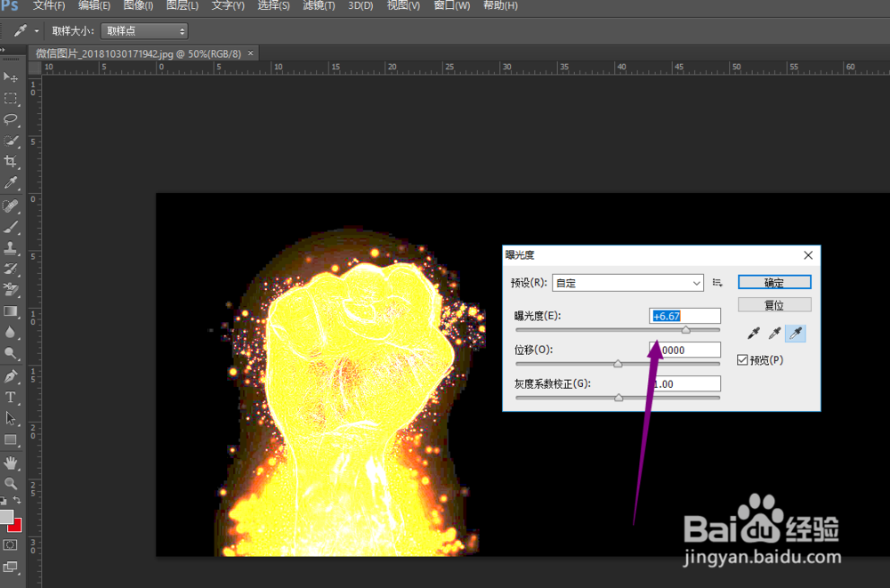The width and height of the screenshot is (890, 588).
Task: Open preset options menu icon in dialog
Action: (x=717, y=283)
